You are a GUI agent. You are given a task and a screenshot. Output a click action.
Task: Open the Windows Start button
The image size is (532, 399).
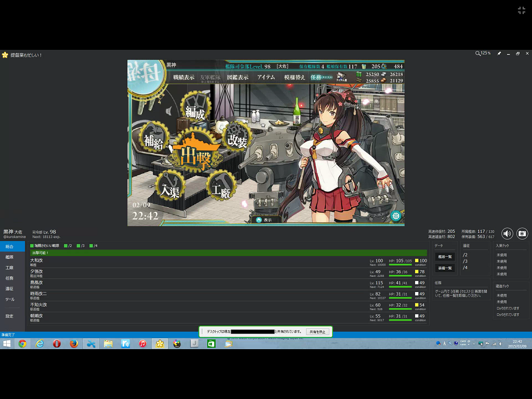click(x=6, y=344)
